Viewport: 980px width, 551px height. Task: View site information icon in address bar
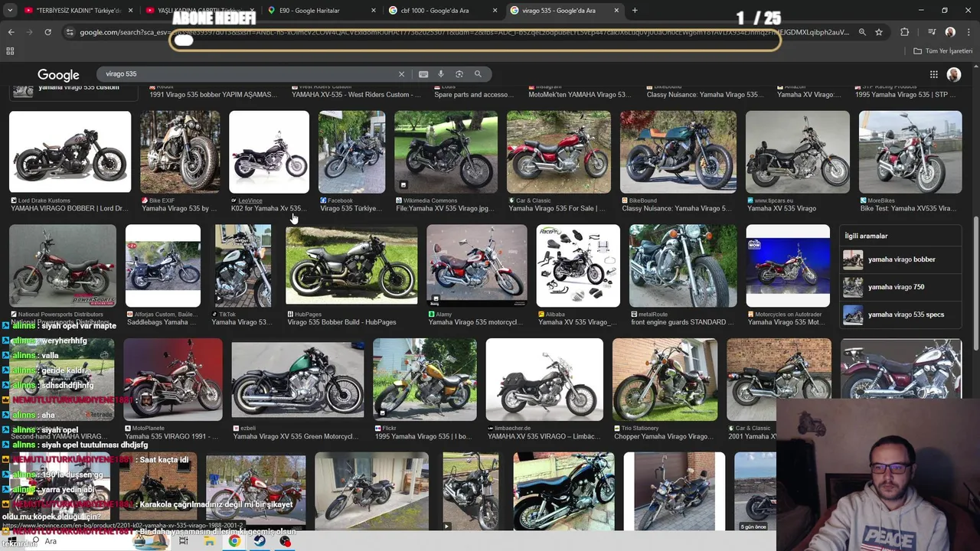coord(70,32)
